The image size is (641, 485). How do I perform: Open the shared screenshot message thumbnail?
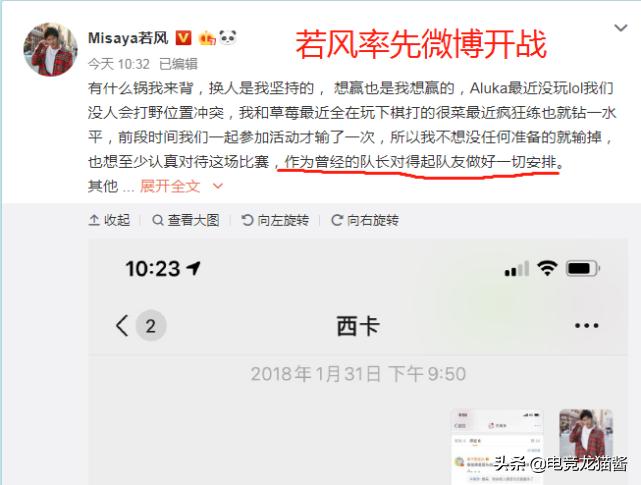click(497, 447)
